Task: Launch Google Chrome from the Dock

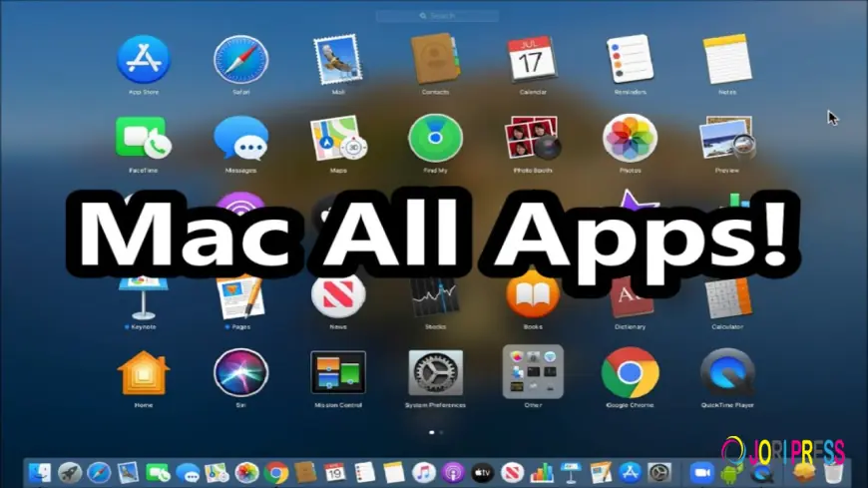Action: pyautogui.click(x=276, y=473)
